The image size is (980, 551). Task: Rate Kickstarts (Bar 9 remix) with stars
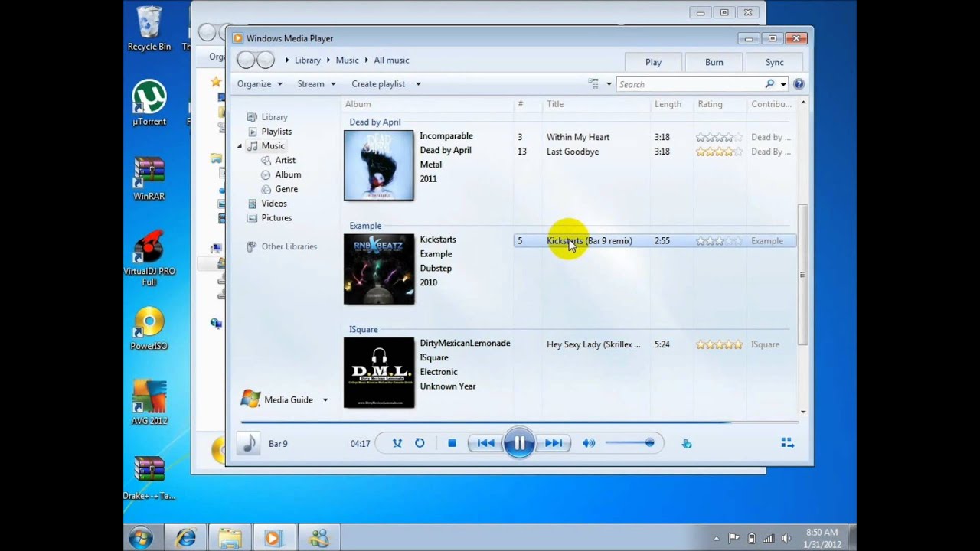(x=719, y=241)
